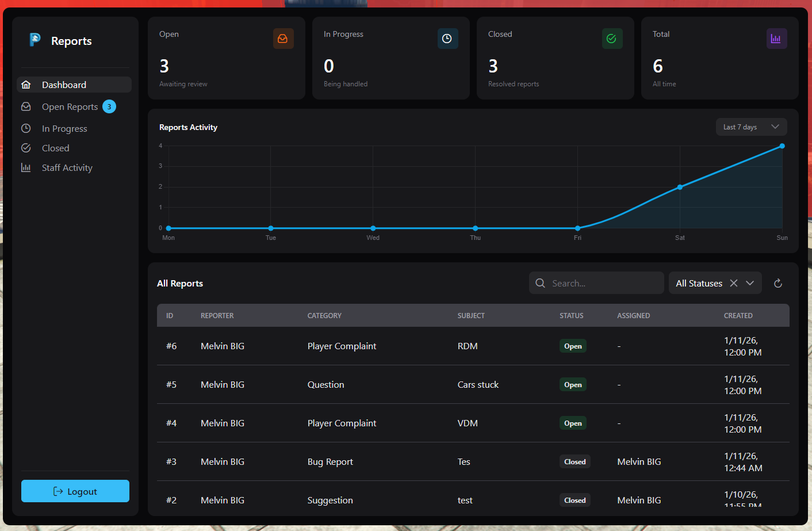Click the Reports logo icon
This screenshot has height=531, width=812.
35,40
